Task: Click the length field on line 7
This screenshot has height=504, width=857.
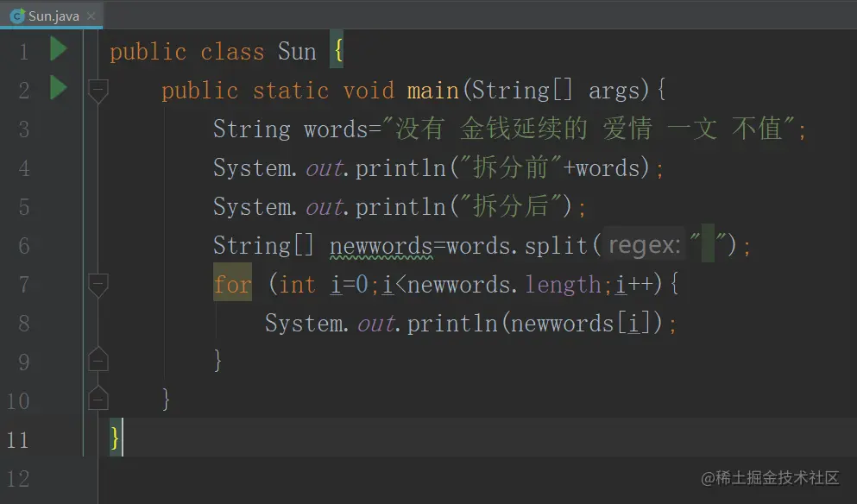Action: coord(563,286)
